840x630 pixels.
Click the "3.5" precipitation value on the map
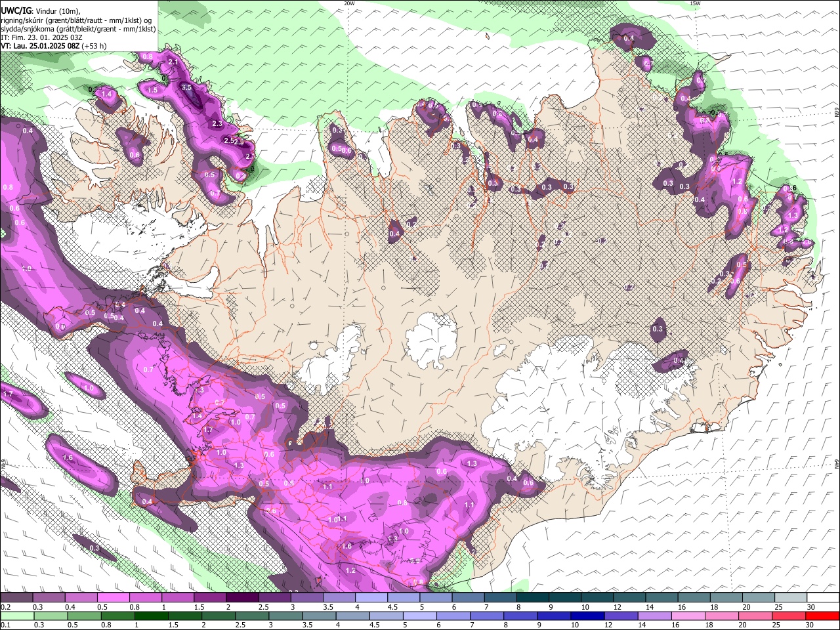point(186,87)
